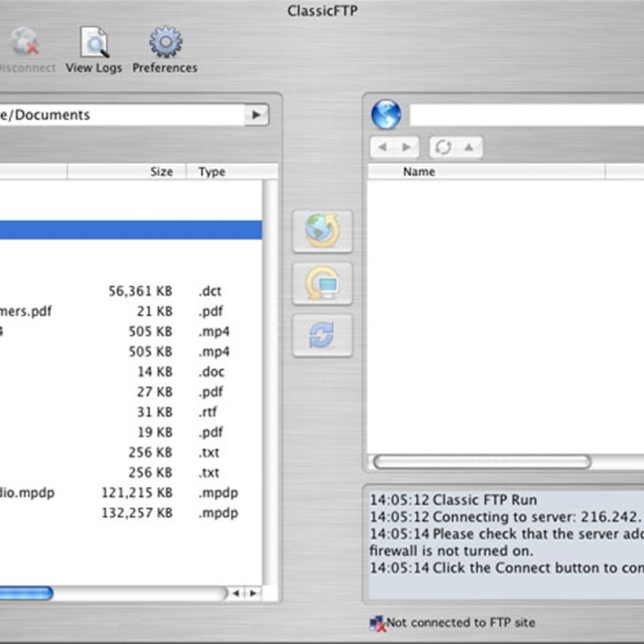The height and width of the screenshot is (644, 644).
Task: Expand the local Documents path dropdown arrow
Action: [257, 114]
